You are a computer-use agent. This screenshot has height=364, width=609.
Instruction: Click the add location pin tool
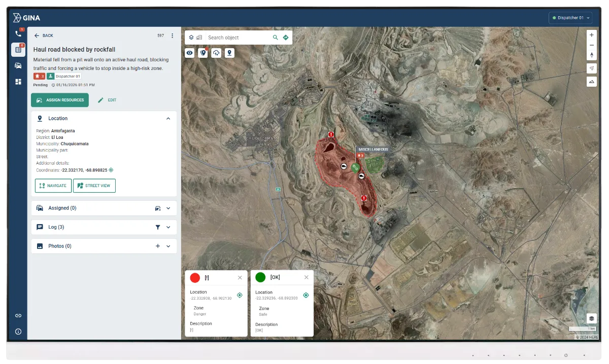229,53
